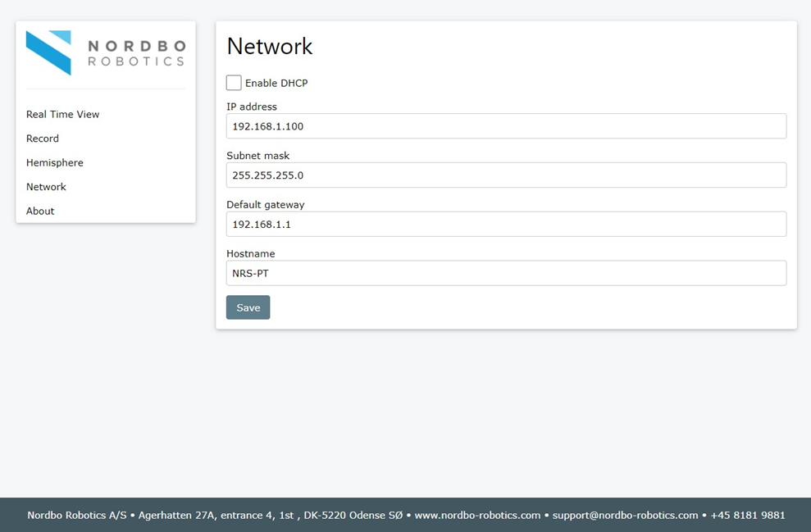Click the Subnet mask label
Image resolution: width=811 pixels, height=532 pixels.
[x=258, y=156]
